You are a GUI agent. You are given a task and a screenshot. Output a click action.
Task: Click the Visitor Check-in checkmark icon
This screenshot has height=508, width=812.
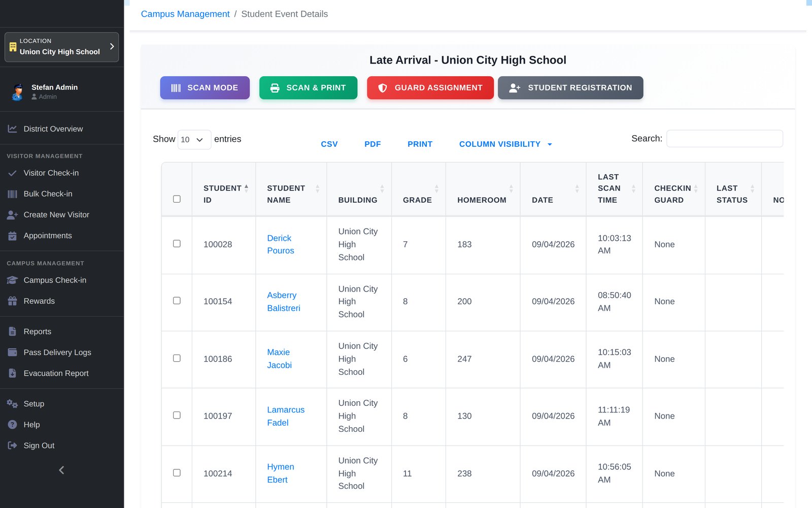[12, 173]
